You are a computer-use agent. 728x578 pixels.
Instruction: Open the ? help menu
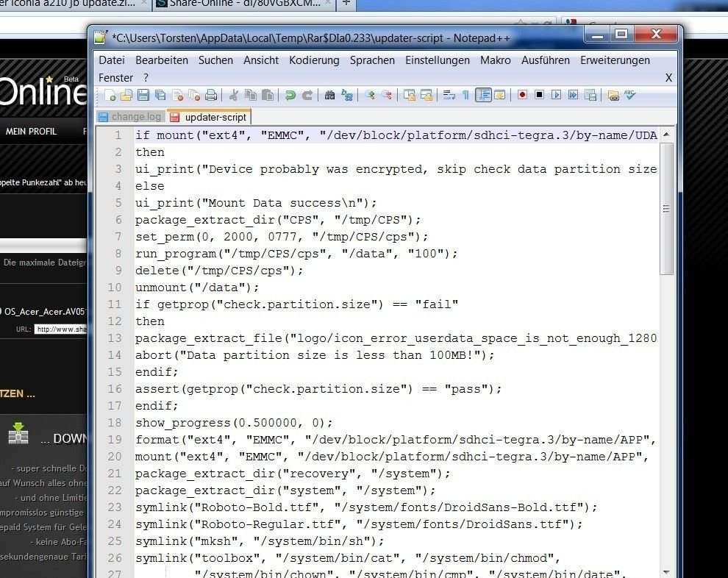pyautogui.click(x=146, y=77)
